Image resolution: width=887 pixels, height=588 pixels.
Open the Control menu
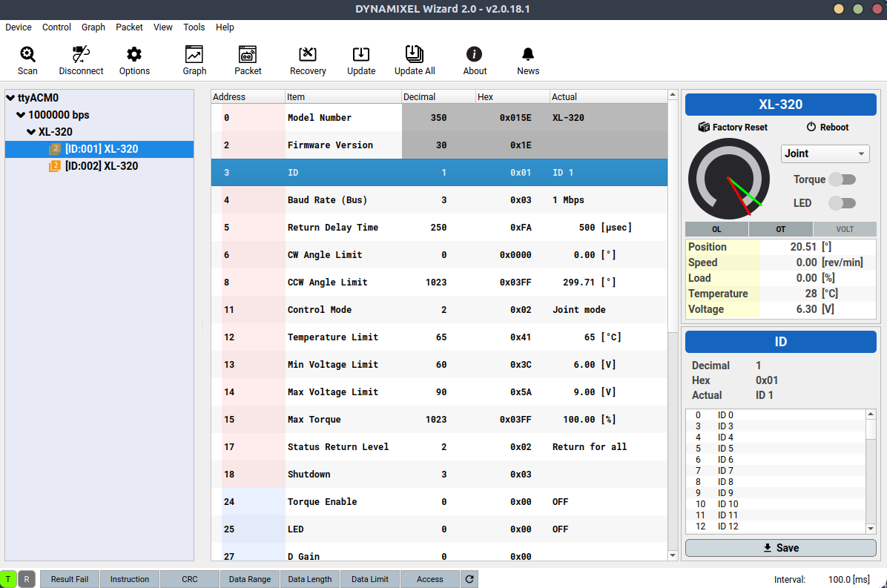click(56, 27)
